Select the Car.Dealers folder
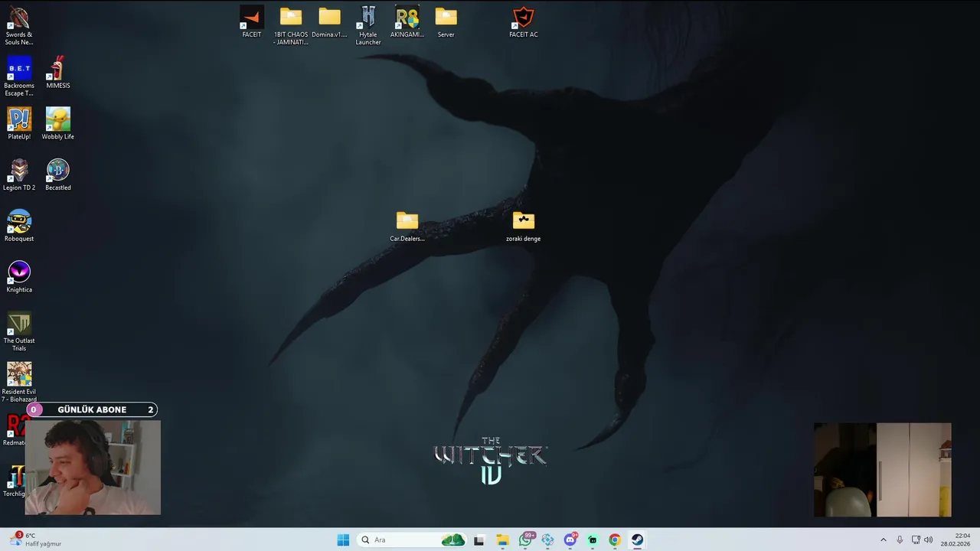 click(x=407, y=226)
